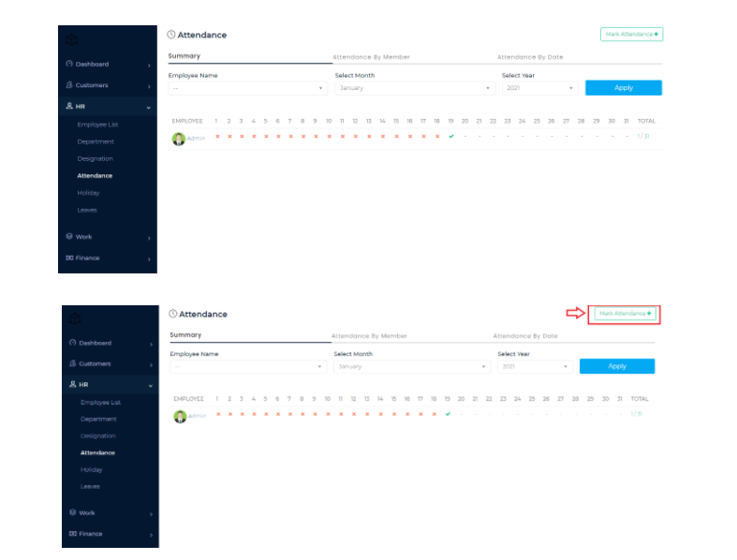
Task: Collapse the HR section chevron in the top sidebar
Action: point(149,107)
